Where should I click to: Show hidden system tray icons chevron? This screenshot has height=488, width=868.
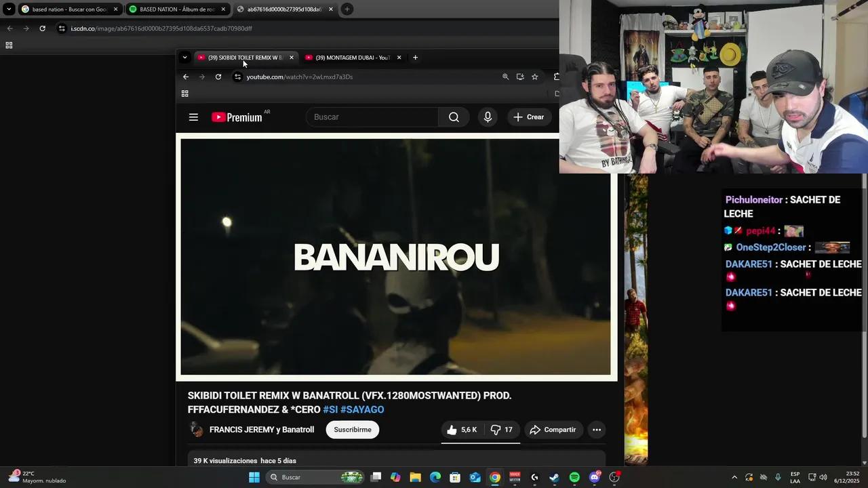[x=734, y=477]
